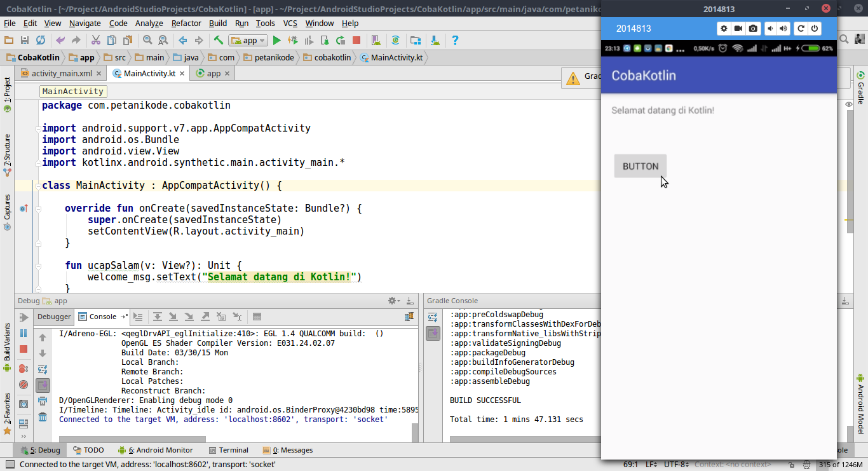Screen dimensions: 868x471
Task: Rotate the emulator screen with rotate icon
Action: click(801, 28)
